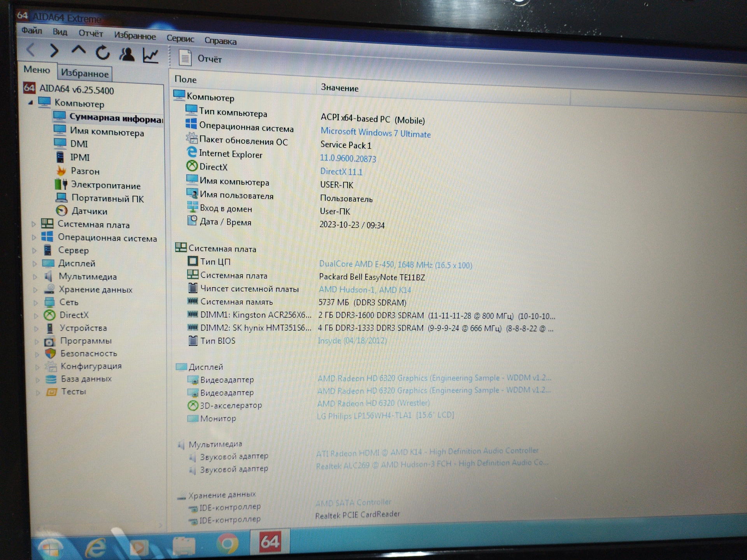Image resolution: width=747 pixels, height=560 pixels.
Task: Select the Датчики gauge icon item
Action: (62, 211)
